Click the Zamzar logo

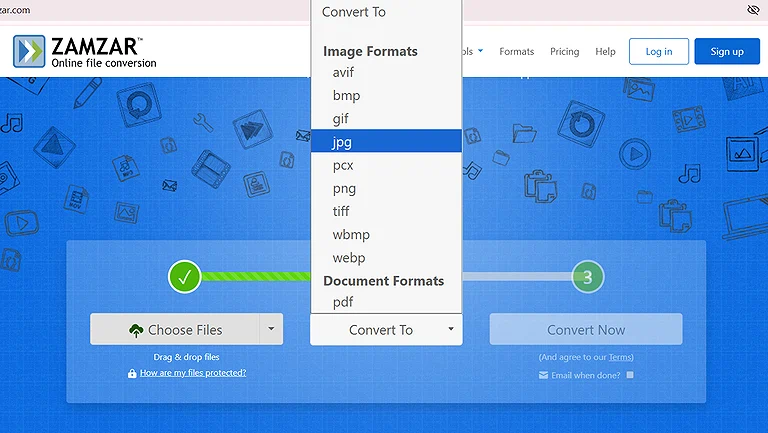click(x=84, y=51)
